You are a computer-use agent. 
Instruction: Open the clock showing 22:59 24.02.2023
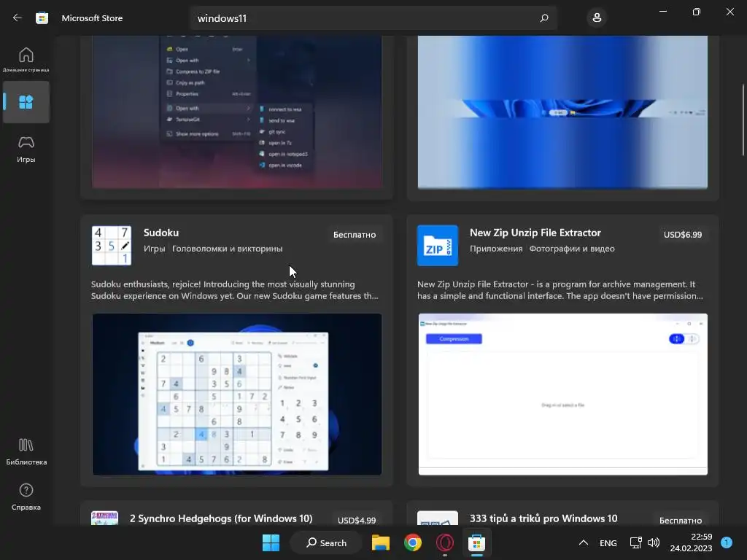[691, 542]
